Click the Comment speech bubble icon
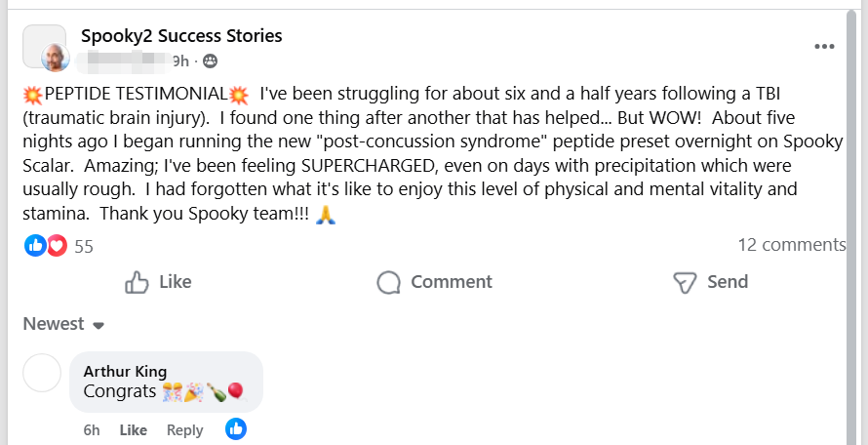This screenshot has height=445, width=868. point(389,283)
